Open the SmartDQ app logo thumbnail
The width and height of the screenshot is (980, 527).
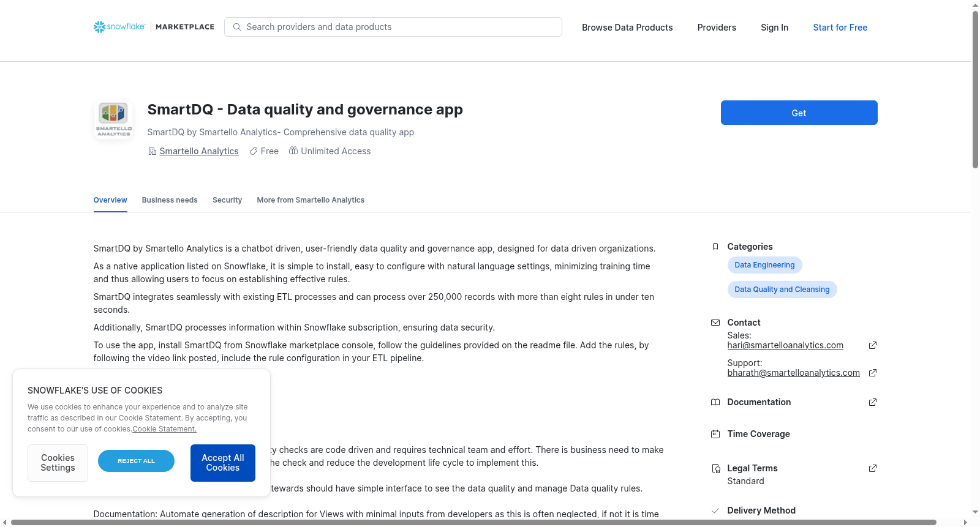tap(114, 119)
